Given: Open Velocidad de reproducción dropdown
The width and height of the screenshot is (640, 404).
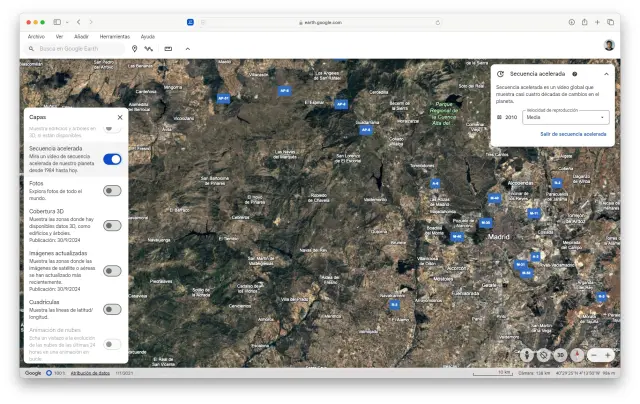Looking at the screenshot, I should point(565,117).
